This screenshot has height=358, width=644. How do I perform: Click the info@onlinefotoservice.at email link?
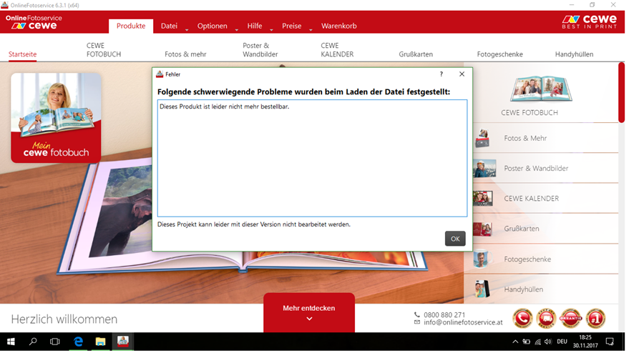463,322
